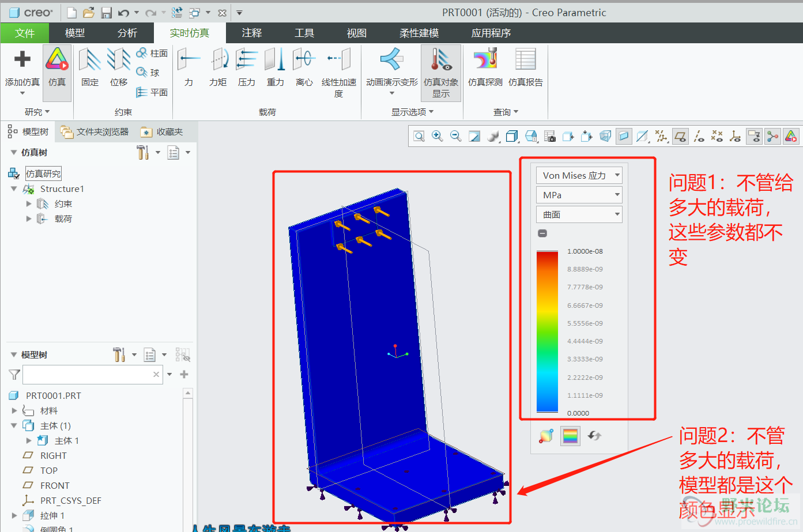Select the 平面 planar constraint
The width and height of the screenshot is (803, 532).
pos(152,92)
